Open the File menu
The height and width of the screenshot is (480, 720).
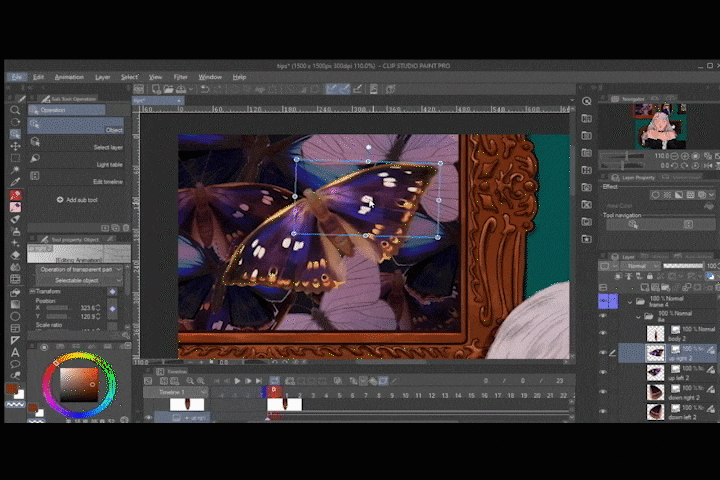(x=17, y=77)
